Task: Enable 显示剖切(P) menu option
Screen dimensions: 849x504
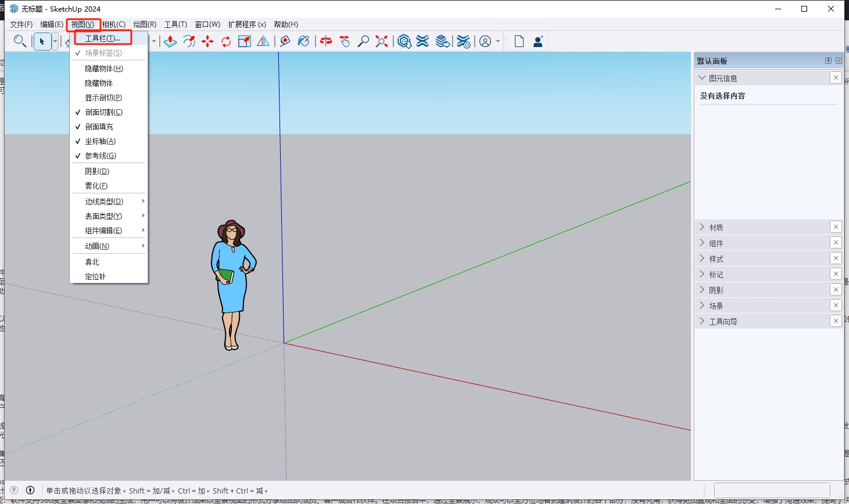Action: (x=109, y=98)
